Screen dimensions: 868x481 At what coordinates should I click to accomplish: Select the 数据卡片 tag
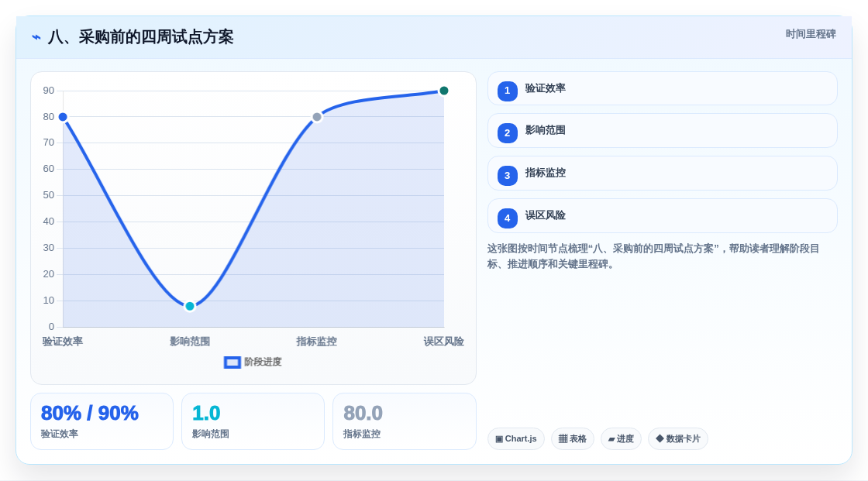(678, 439)
